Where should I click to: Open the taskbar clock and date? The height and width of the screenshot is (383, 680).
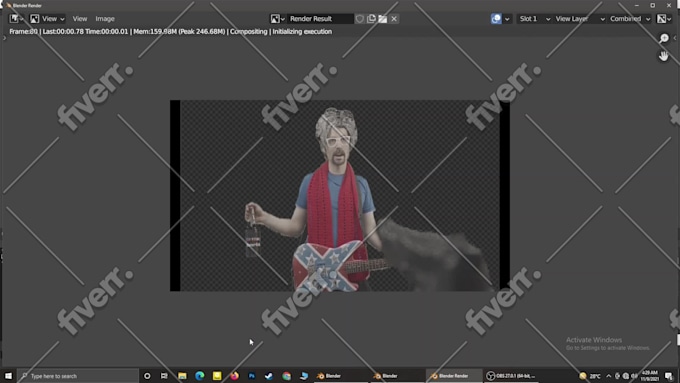(x=650, y=376)
